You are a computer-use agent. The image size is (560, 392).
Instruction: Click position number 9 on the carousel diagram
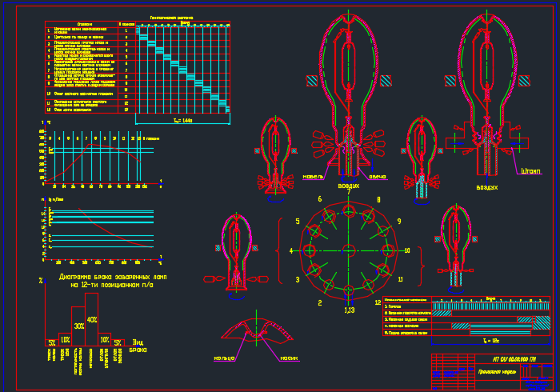pos(398,221)
